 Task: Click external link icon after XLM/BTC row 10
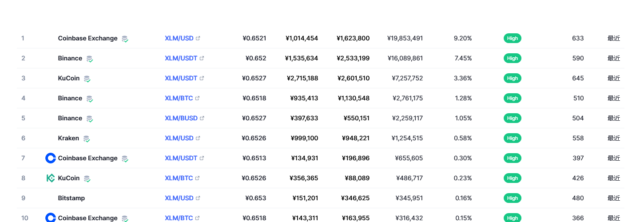point(198,218)
